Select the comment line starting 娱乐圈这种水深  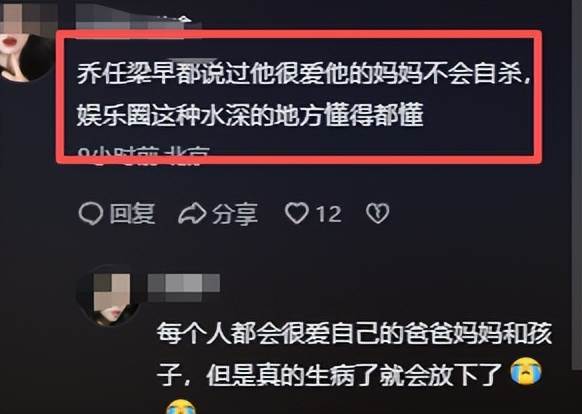point(250,115)
